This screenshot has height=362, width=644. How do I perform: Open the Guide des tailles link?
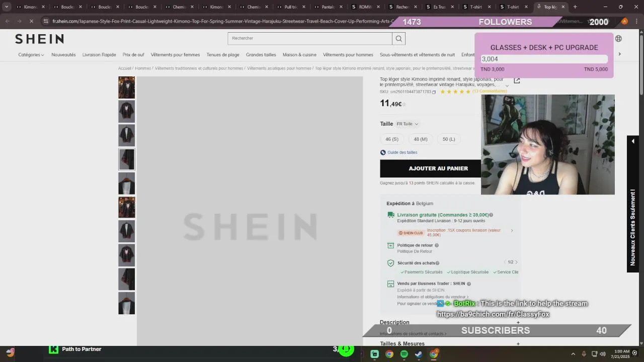pos(402,152)
